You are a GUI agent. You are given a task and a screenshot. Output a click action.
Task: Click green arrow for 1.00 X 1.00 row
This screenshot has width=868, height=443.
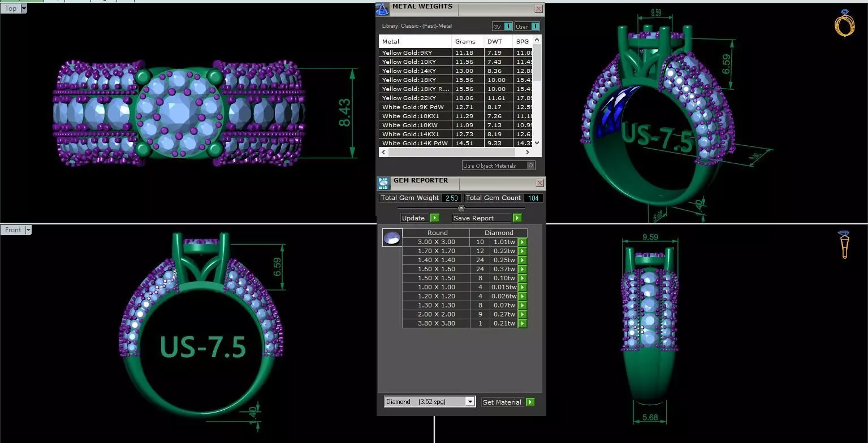coord(522,287)
